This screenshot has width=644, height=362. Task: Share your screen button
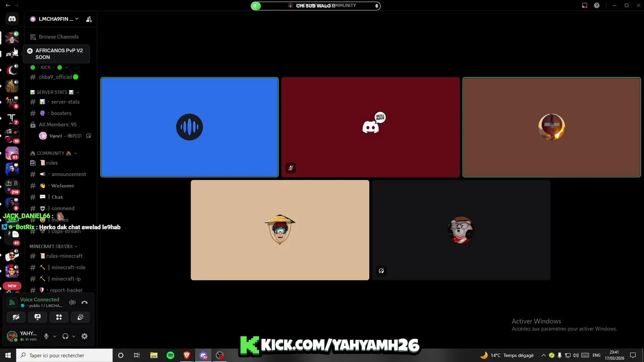(x=38, y=317)
